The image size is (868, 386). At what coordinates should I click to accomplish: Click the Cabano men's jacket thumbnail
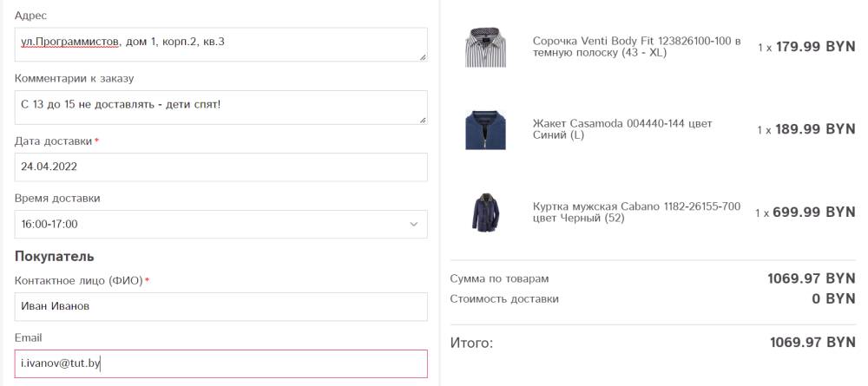[485, 213]
